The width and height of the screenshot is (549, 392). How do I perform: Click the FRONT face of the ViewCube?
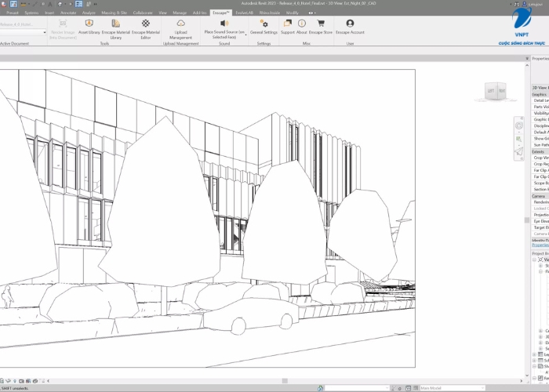(x=502, y=91)
